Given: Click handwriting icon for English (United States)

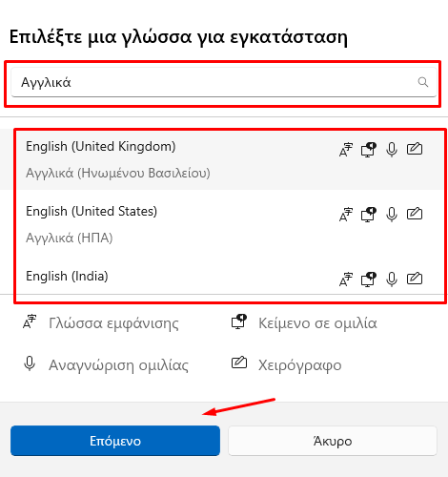Looking at the screenshot, I should click(415, 214).
